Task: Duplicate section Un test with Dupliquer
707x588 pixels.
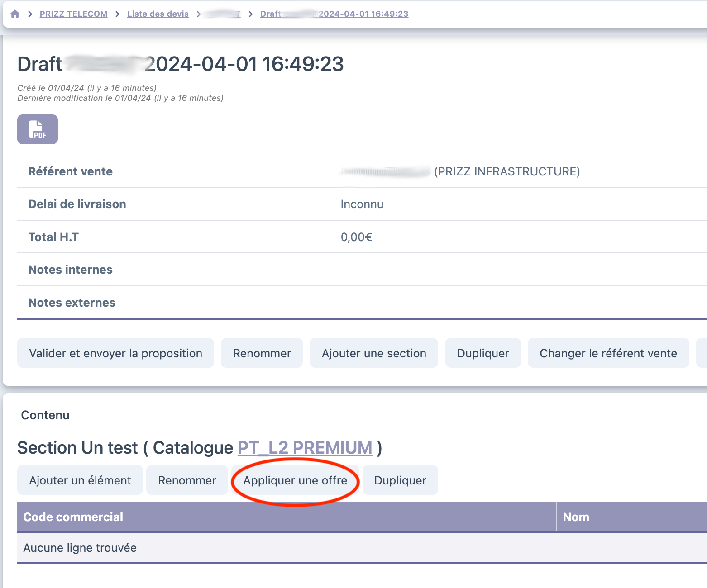Action: pyautogui.click(x=400, y=480)
